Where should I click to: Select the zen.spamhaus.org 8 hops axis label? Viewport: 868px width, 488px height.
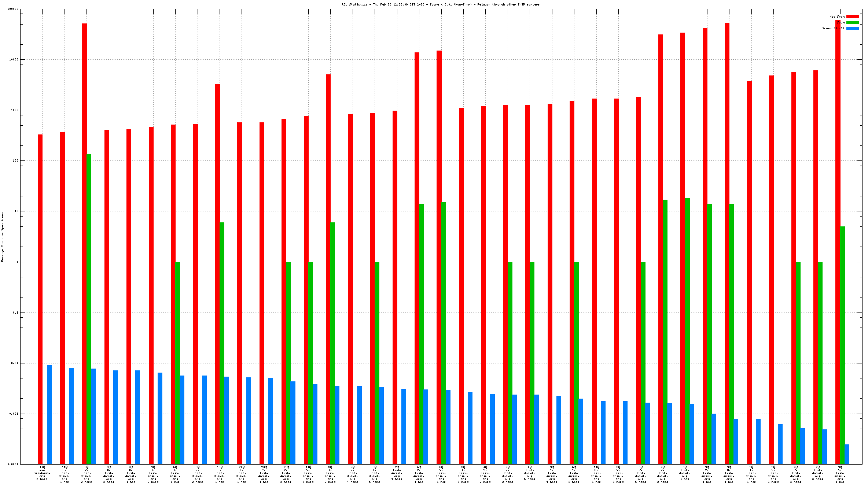pos(42,473)
